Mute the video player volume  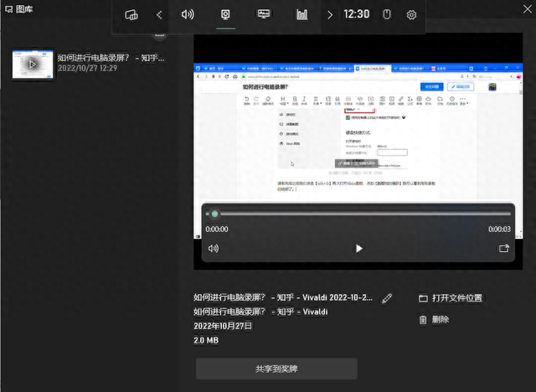(x=214, y=249)
